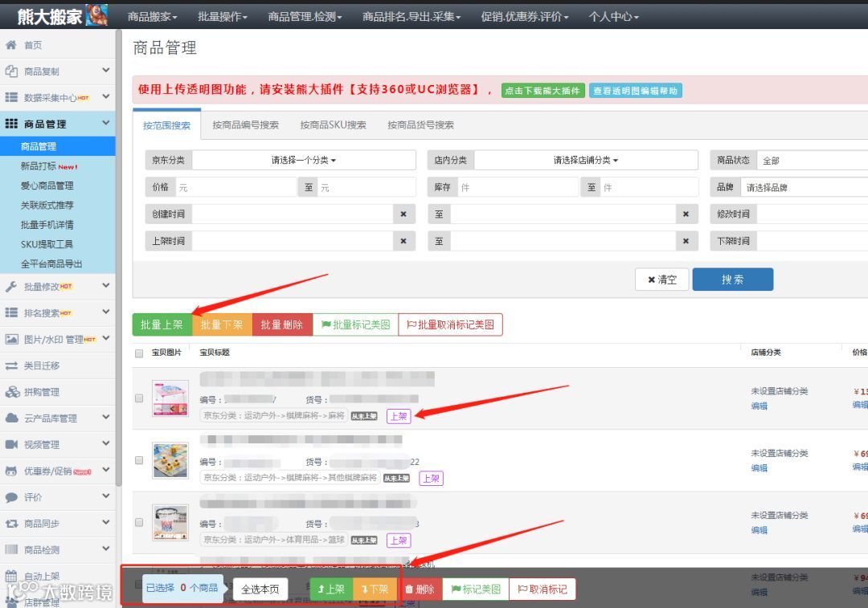Click the 编辑 link in the first product's 店铺分类
This screenshot has height=608, width=868.
(759, 406)
